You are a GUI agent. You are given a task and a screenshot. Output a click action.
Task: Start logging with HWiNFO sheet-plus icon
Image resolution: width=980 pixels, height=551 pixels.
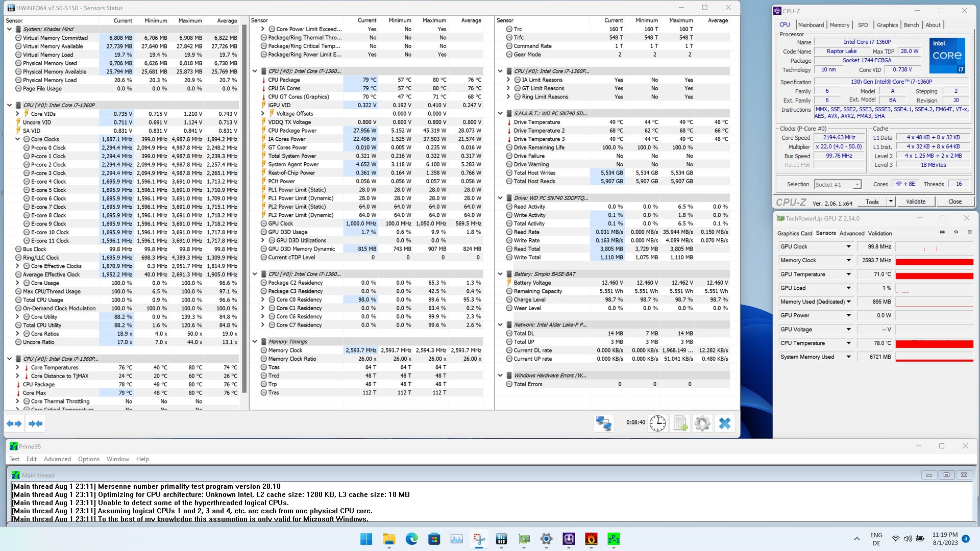click(x=680, y=423)
